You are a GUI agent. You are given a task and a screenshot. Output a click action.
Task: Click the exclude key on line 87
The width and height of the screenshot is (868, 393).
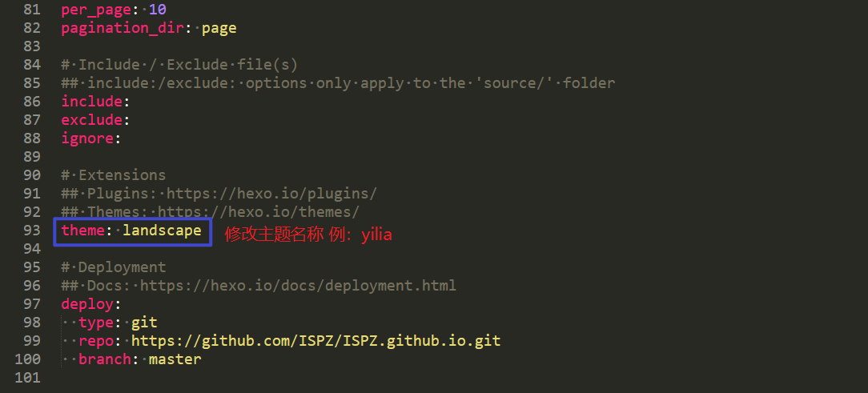pos(92,120)
